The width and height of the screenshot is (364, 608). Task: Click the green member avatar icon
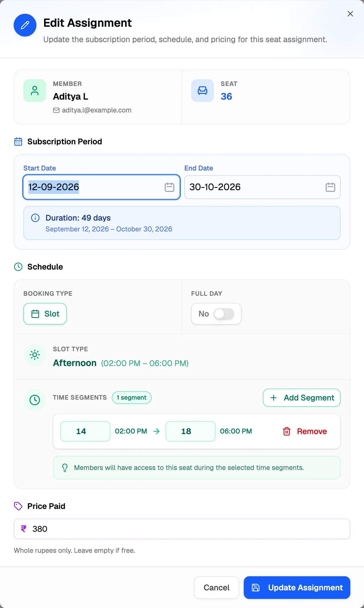tap(35, 91)
